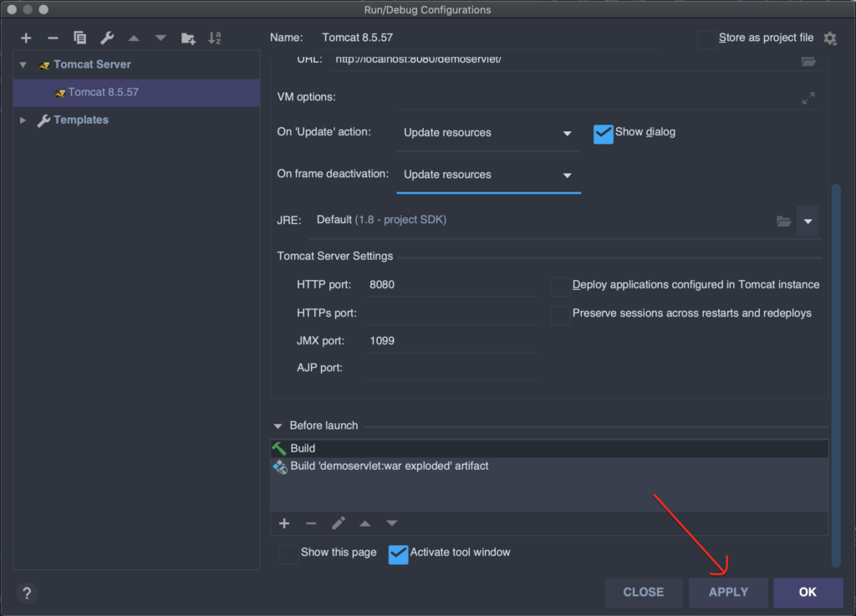Remove the selected configuration

point(53,38)
